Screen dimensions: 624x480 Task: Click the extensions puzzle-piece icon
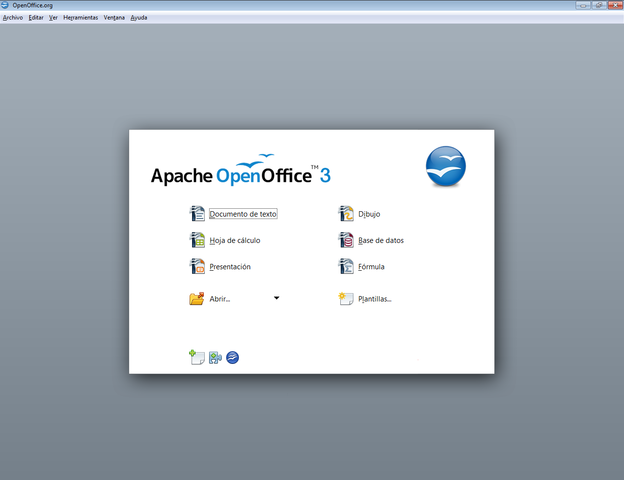click(215, 357)
